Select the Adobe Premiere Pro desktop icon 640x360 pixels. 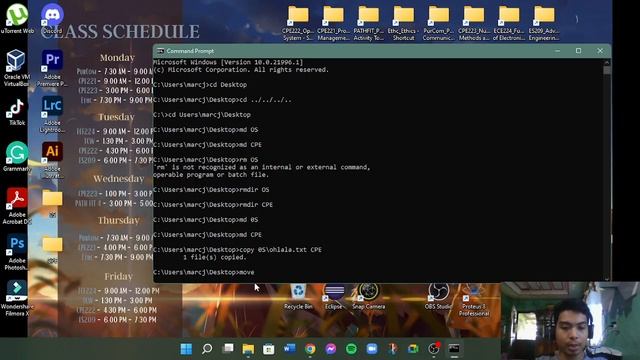[52, 68]
